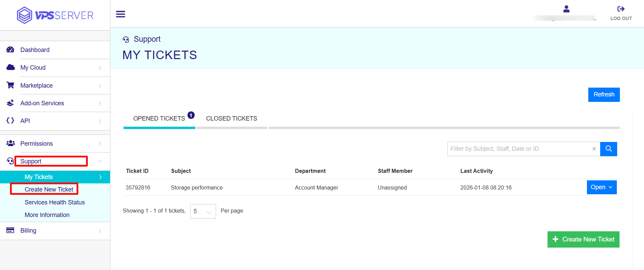
Task: Click the API curly braces icon
Action: pos(10,121)
